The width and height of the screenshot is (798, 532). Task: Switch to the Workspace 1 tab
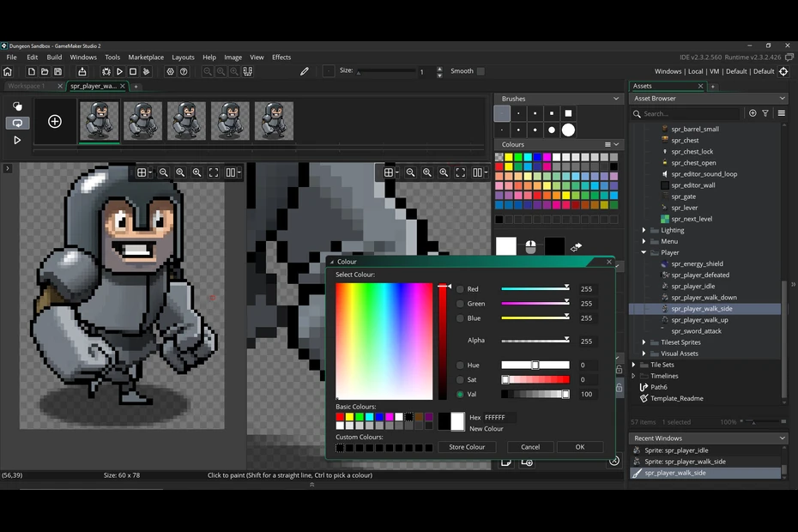click(27, 86)
